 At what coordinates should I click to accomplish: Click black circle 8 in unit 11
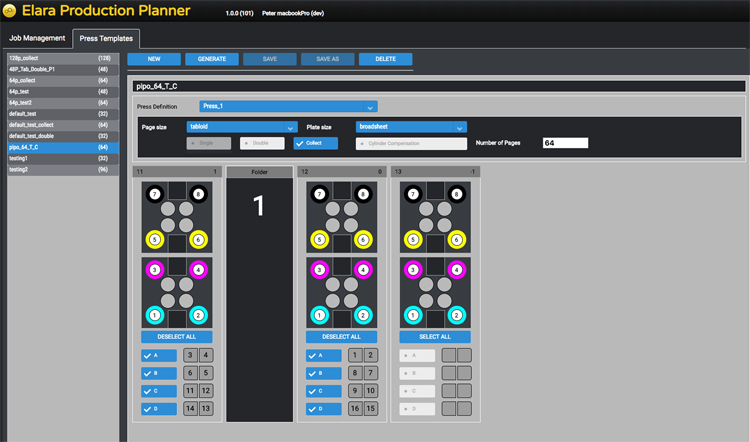[x=198, y=194]
